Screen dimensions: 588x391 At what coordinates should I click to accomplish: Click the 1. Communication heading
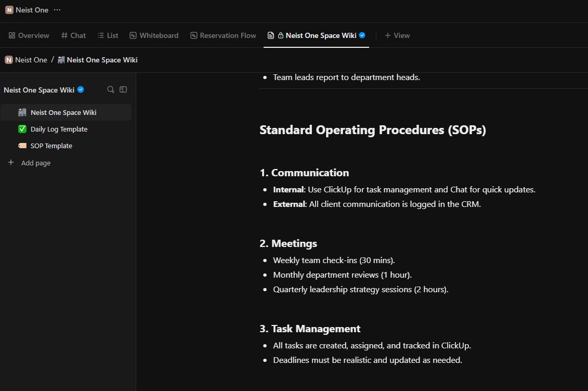[x=304, y=173]
